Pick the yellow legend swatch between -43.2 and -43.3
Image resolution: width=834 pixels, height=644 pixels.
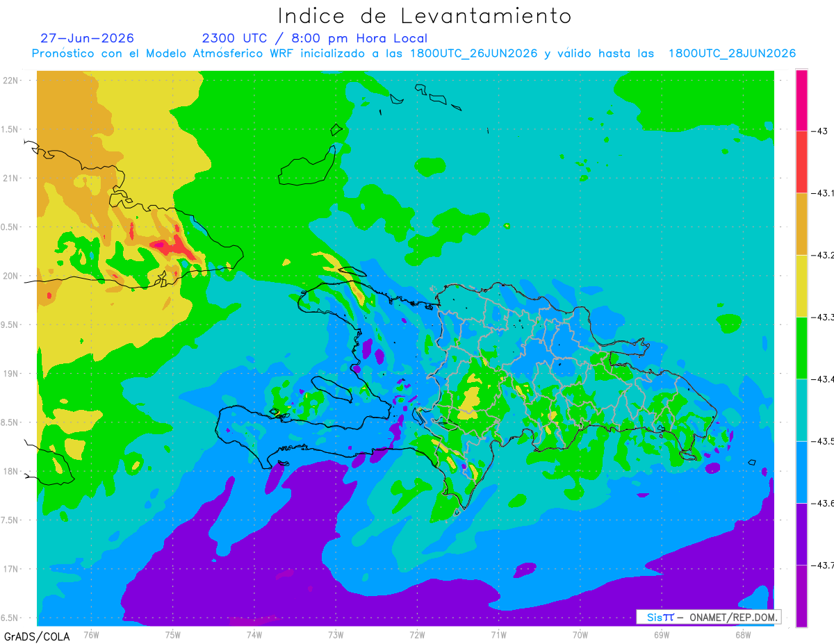pos(801,286)
